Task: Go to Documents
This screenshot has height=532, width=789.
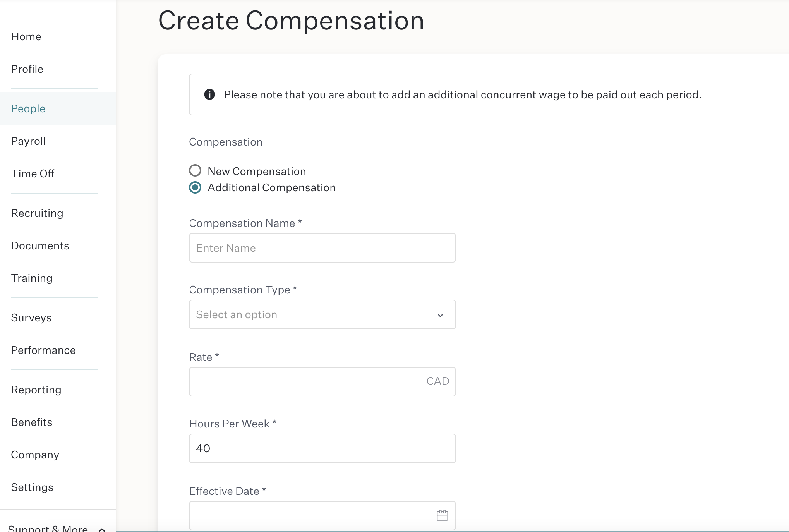Action: 40,245
